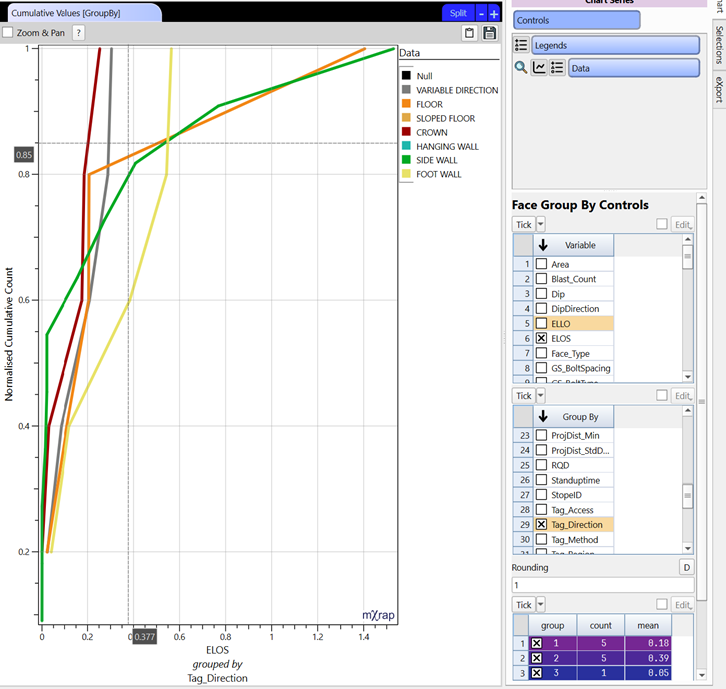Tick the DipDirection checkbox
This screenshot has height=689, width=726.
point(541,308)
